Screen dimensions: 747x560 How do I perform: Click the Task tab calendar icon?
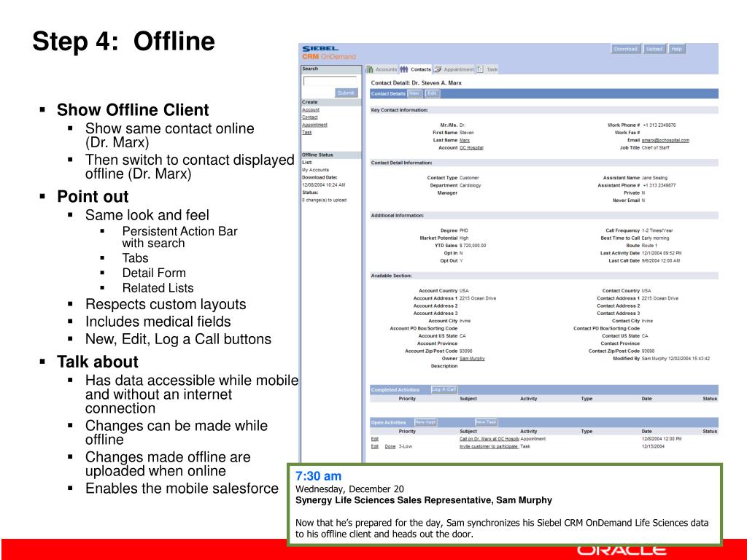[480, 69]
